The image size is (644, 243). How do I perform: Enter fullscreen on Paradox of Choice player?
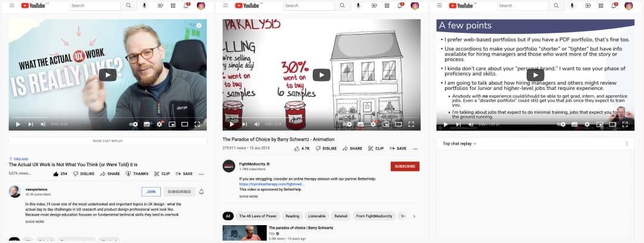point(411,124)
